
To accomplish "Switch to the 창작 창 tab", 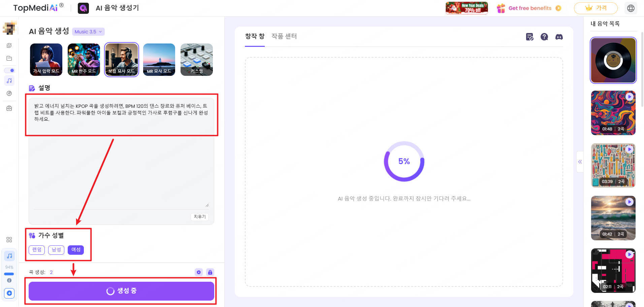I will click(255, 36).
